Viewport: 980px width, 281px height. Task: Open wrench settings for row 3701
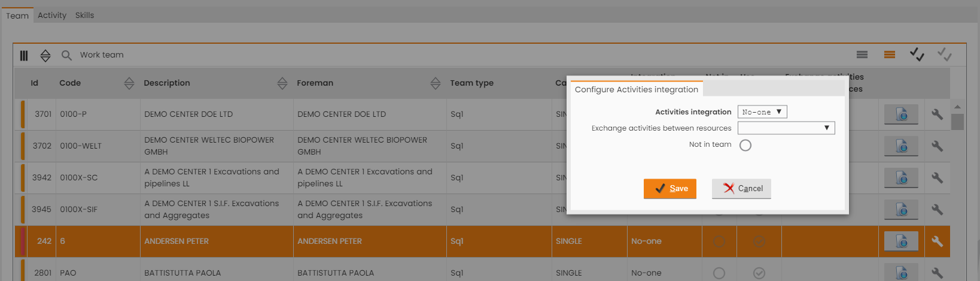coord(937,114)
